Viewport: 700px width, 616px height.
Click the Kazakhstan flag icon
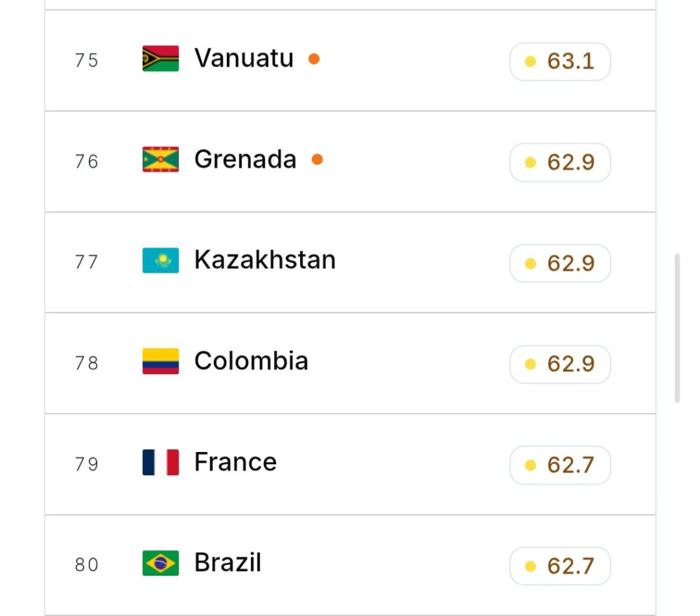click(161, 260)
